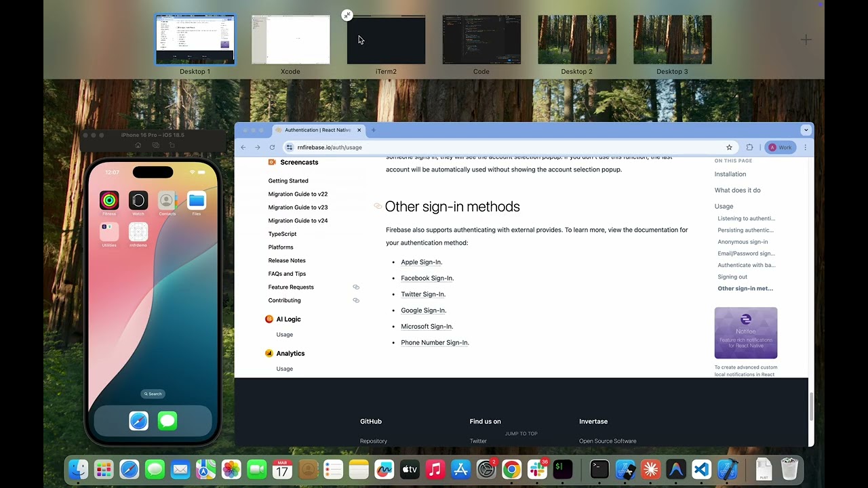Open Microsoft Sign-In link
The image size is (868, 488).
[x=427, y=327]
